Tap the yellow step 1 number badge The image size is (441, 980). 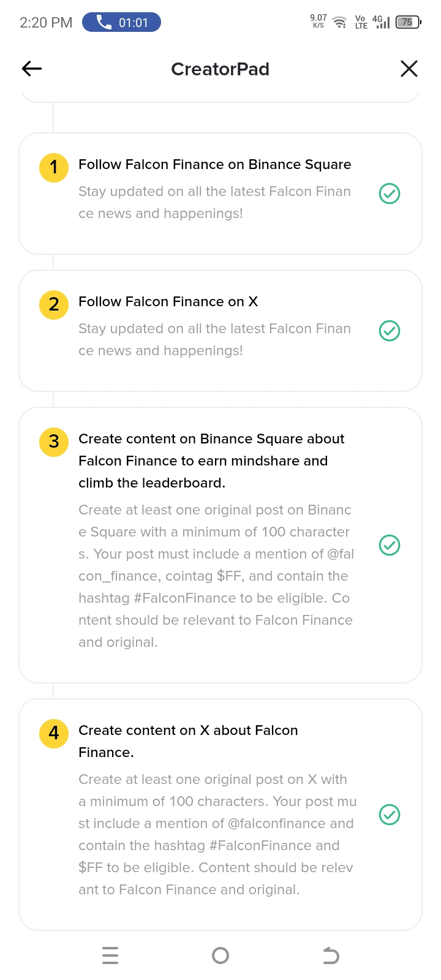tap(54, 167)
